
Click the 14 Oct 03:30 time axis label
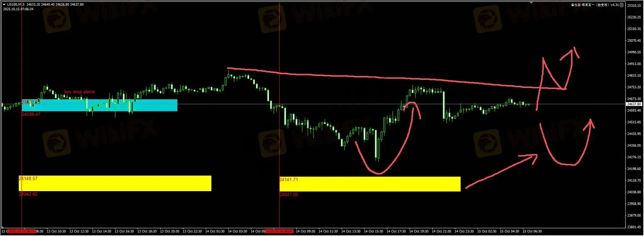(238, 231)
